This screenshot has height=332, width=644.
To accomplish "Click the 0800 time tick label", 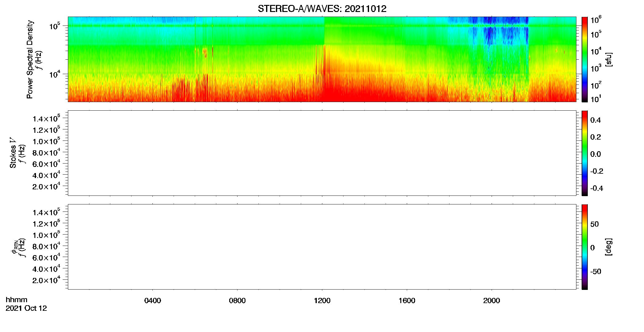I will tap(237, 301).
